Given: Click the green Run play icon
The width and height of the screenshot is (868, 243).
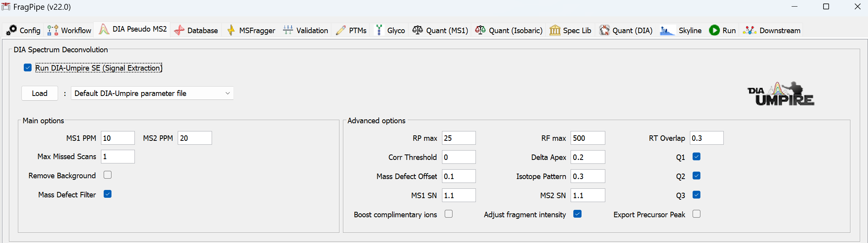Looking at the screenshot, I should pos(714,30).
